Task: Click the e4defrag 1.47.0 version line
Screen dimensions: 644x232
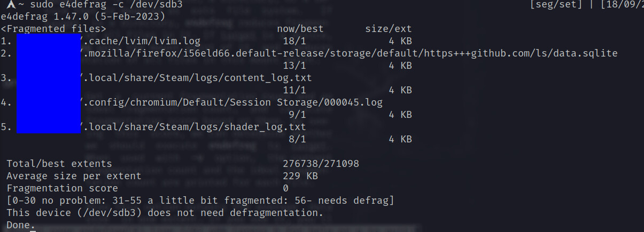Action: [x=83, y=17]
